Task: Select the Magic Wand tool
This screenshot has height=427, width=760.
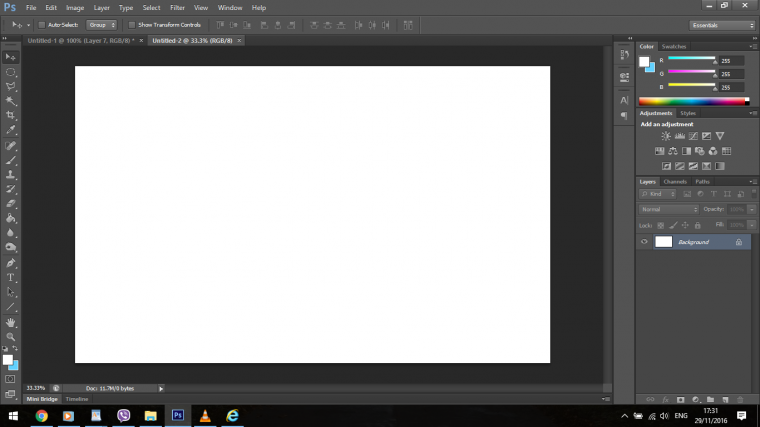Action: pyautogui.click(x=10, y=101)
